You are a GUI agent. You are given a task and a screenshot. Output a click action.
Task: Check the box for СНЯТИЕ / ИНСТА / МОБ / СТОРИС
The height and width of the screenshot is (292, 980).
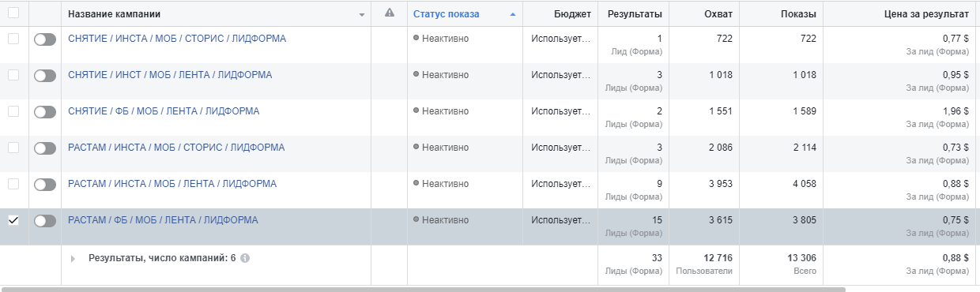coord(13,39)
